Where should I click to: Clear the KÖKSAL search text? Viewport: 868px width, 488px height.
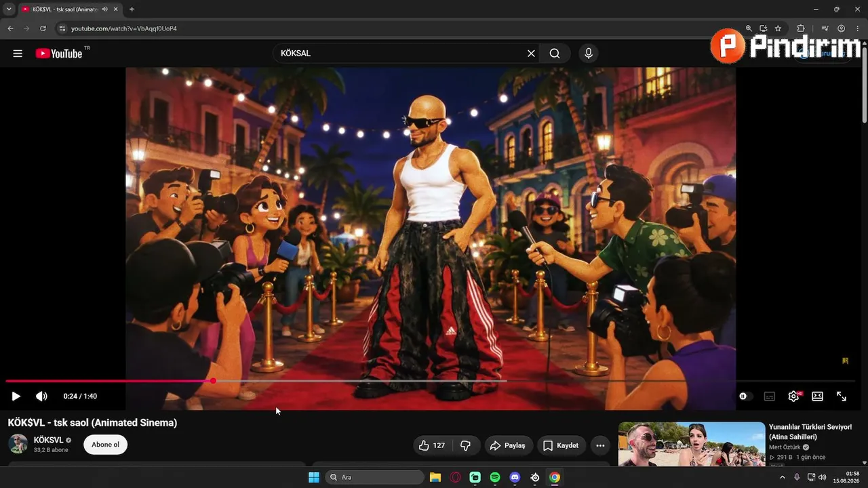coord(531,54)
